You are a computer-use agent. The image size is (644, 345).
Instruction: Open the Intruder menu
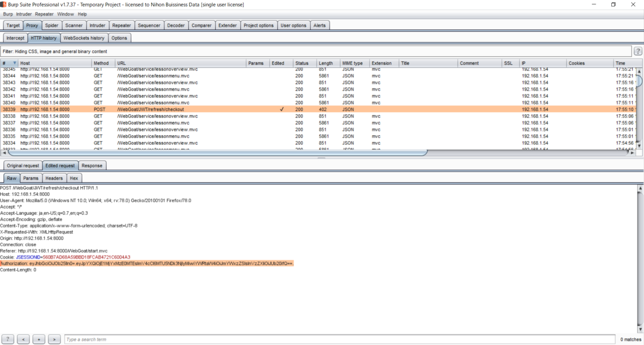pyautogui.click(x=24, y=14)
